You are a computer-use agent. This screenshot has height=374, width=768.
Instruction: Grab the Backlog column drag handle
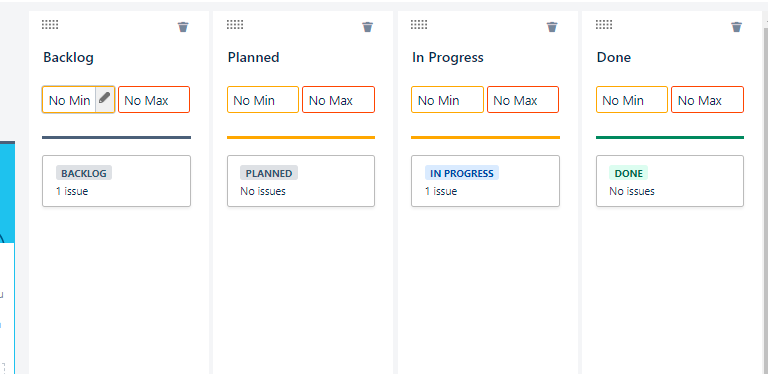click(x=50, y=24)
